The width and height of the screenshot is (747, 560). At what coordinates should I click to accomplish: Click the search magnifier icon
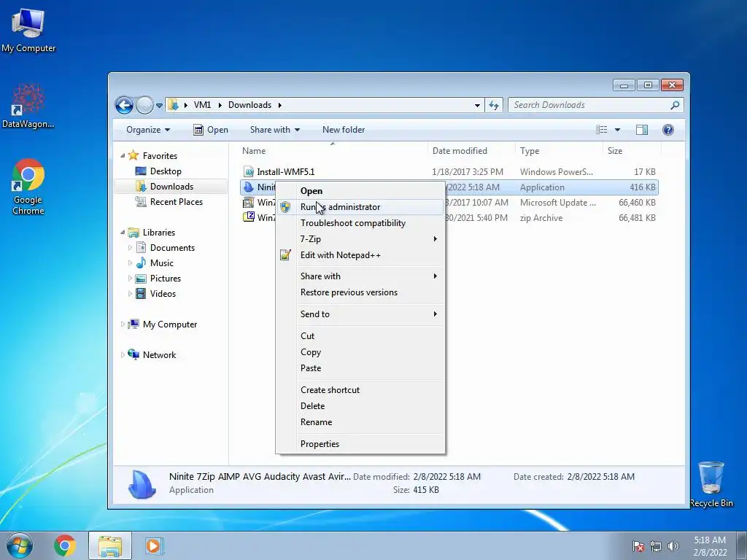[x=675, y=105]
